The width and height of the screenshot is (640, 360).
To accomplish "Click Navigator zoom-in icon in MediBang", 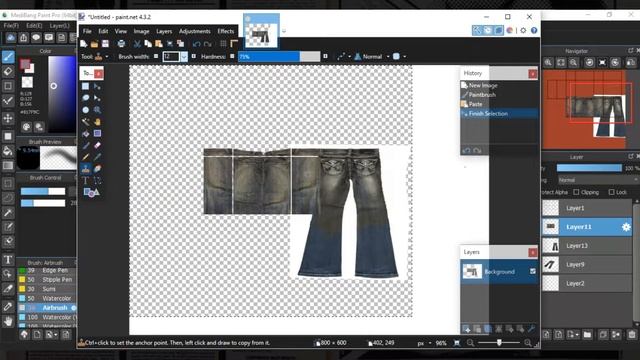I will [548, 62].
